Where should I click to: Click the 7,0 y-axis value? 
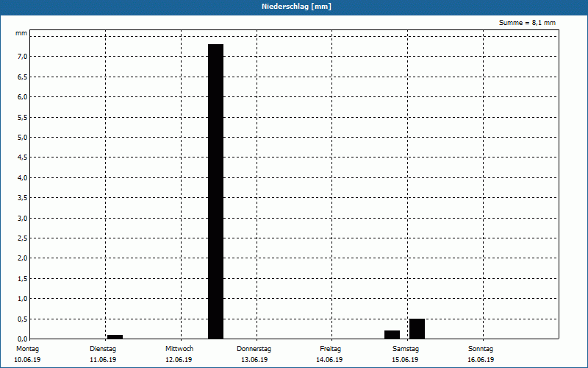coord(23,57)
